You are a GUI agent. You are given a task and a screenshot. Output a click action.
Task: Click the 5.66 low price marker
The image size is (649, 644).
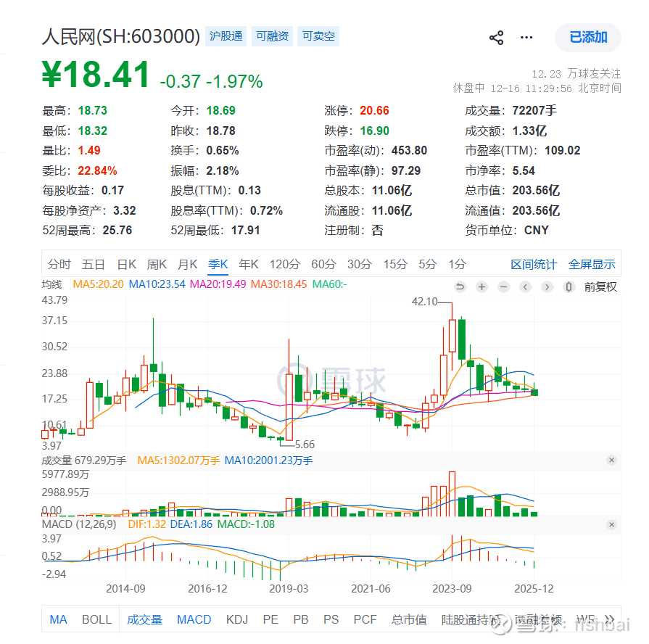(x=305, y=445)
